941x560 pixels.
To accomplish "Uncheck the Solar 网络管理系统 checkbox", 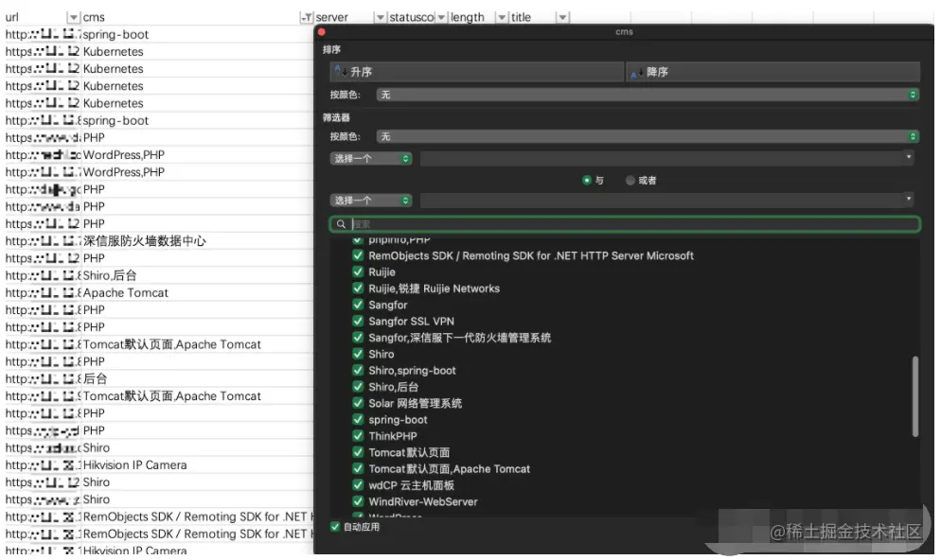I will (358, 403).
